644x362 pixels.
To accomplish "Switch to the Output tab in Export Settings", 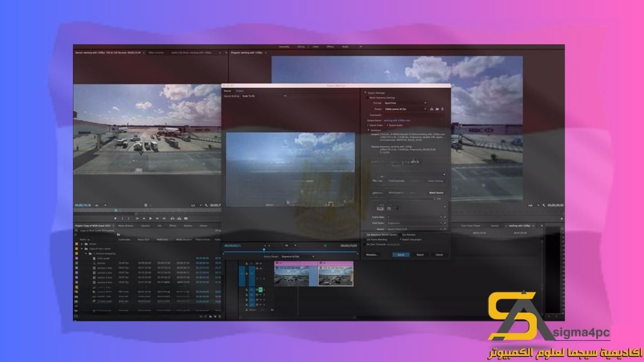I will [240, 90].
